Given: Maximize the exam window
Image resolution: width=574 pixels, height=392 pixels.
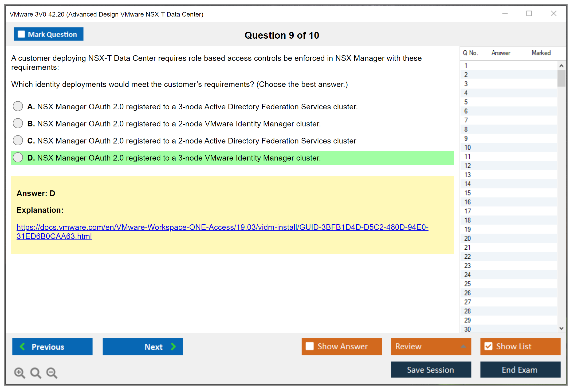Looking at the screenshot, I should [x=529, y=14].
